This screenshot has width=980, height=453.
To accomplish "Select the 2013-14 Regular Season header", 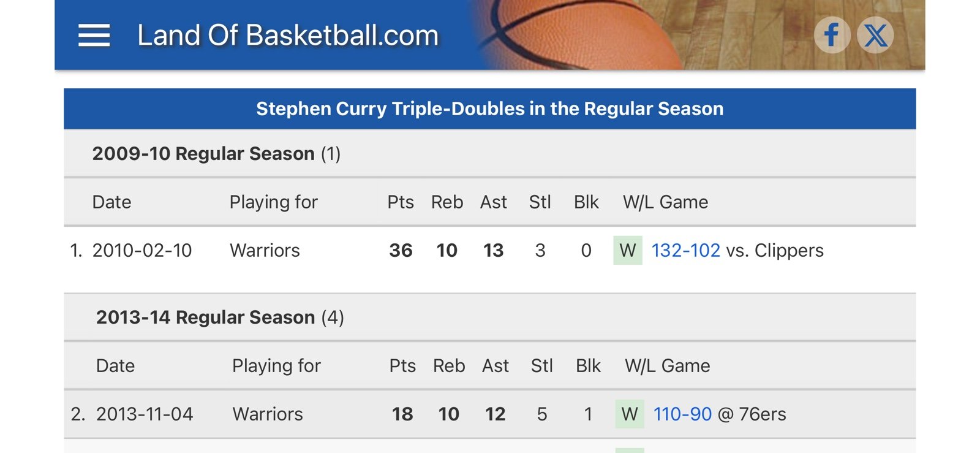I will click(220, 317).
